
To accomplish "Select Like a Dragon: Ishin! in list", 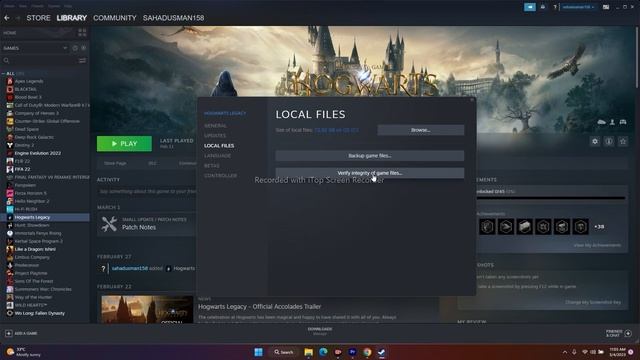I will (x=35, y=249).
